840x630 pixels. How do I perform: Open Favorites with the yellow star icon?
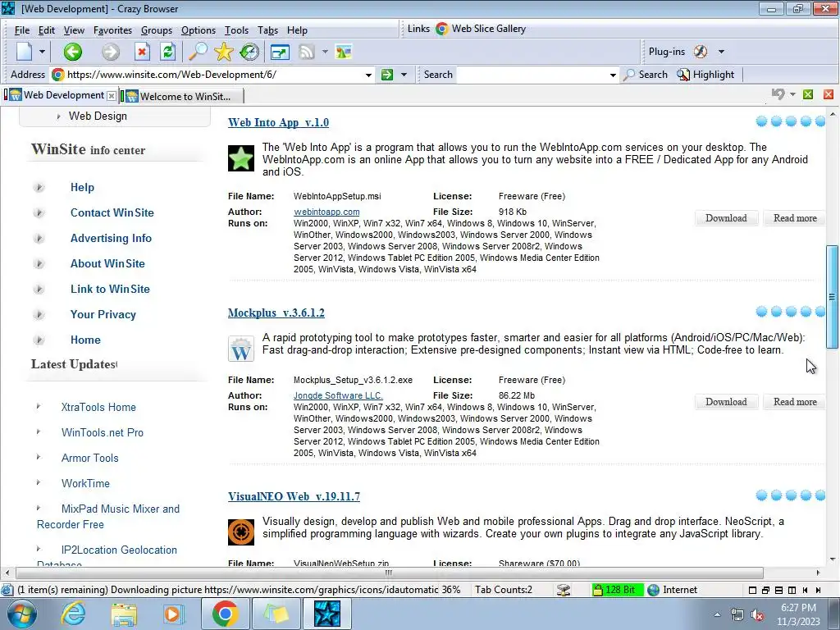[223, 52]
